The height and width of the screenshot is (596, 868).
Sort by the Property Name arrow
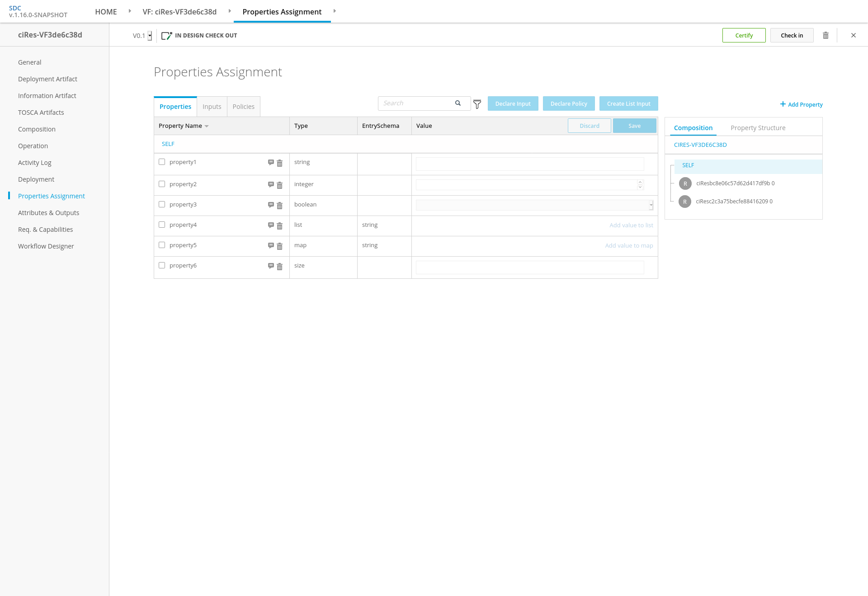coord(207,126)
